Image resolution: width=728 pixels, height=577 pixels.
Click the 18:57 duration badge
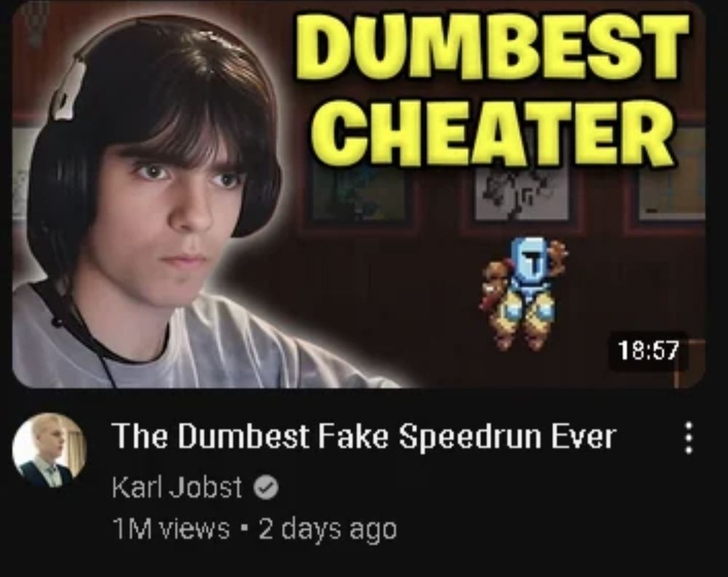click(648, 350)
